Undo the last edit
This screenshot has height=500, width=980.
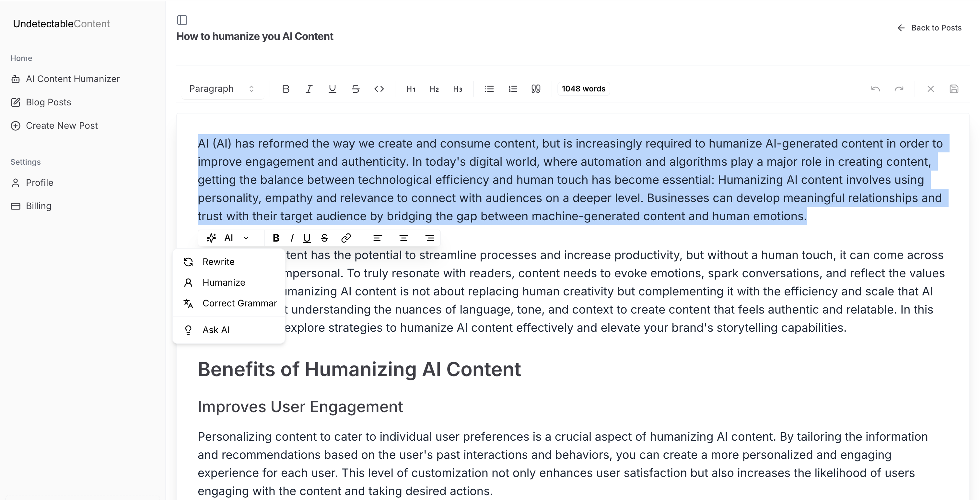tap(875, 89)
